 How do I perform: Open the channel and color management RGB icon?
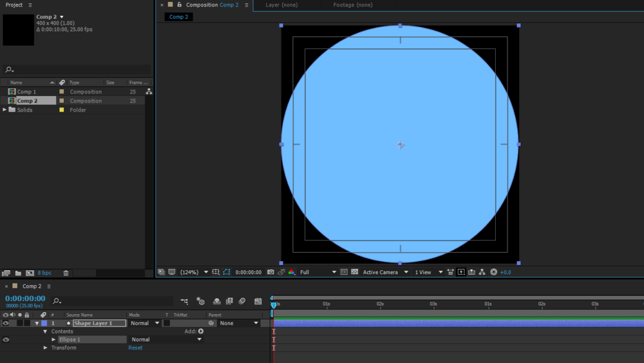292,272
